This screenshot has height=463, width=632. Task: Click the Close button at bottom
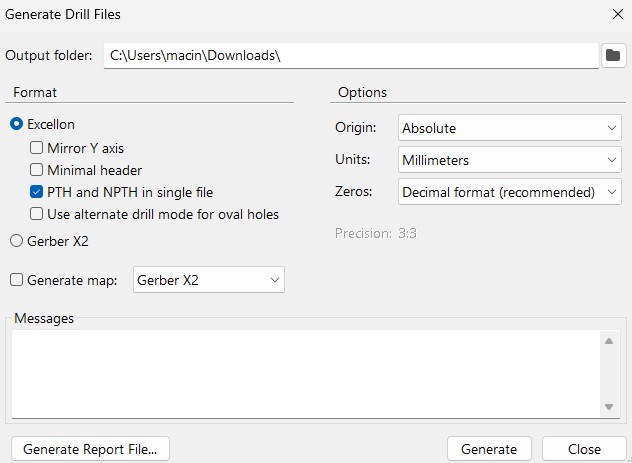584,449
